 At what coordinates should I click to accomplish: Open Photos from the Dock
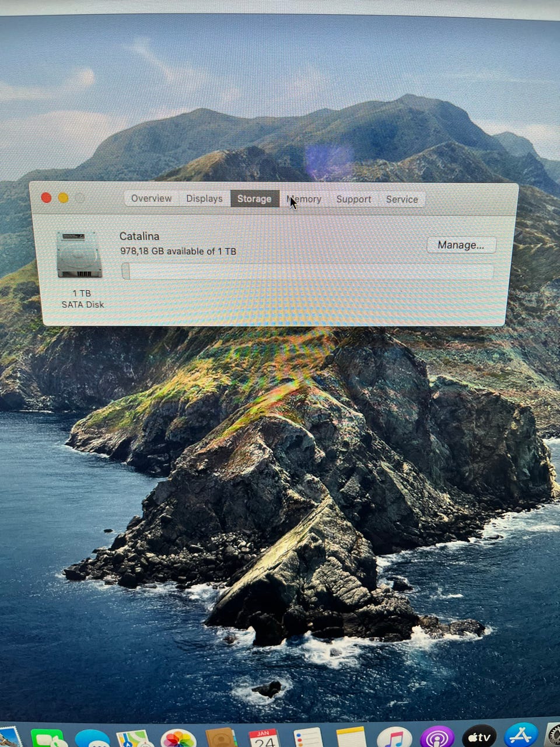point(178,739)
